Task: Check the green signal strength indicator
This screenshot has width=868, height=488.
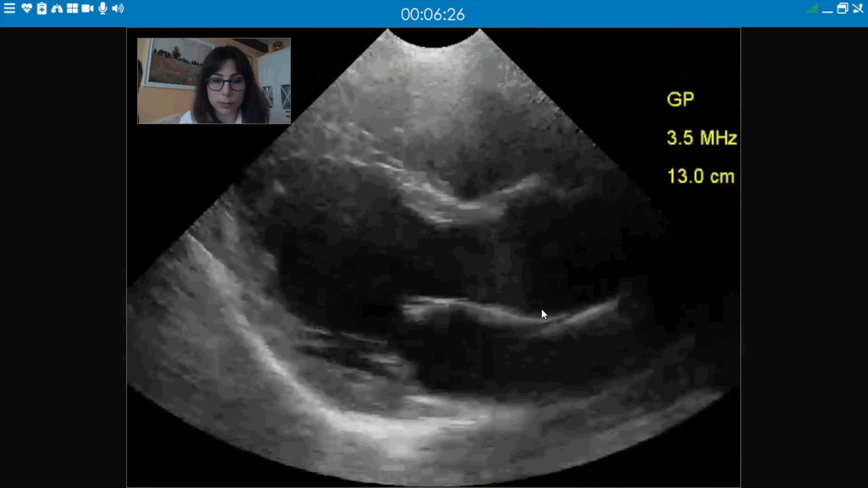Action: pyautogui.click(x=812, y=9)
